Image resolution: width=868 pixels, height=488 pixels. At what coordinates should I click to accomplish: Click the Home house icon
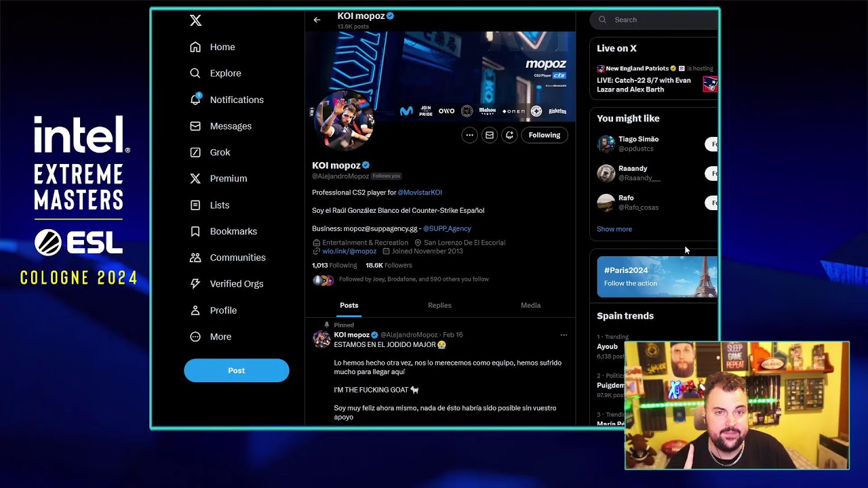point(195,47)
